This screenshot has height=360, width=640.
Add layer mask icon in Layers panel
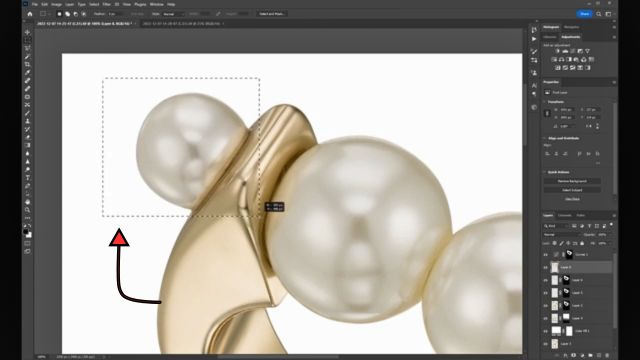573,356
